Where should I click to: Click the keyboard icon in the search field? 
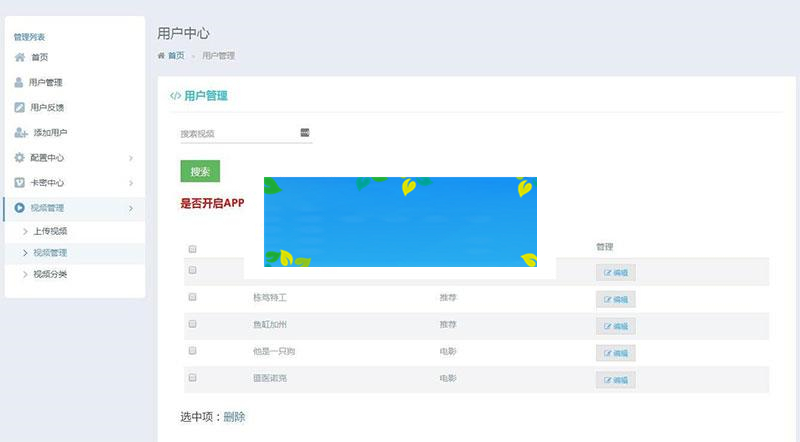305,132
